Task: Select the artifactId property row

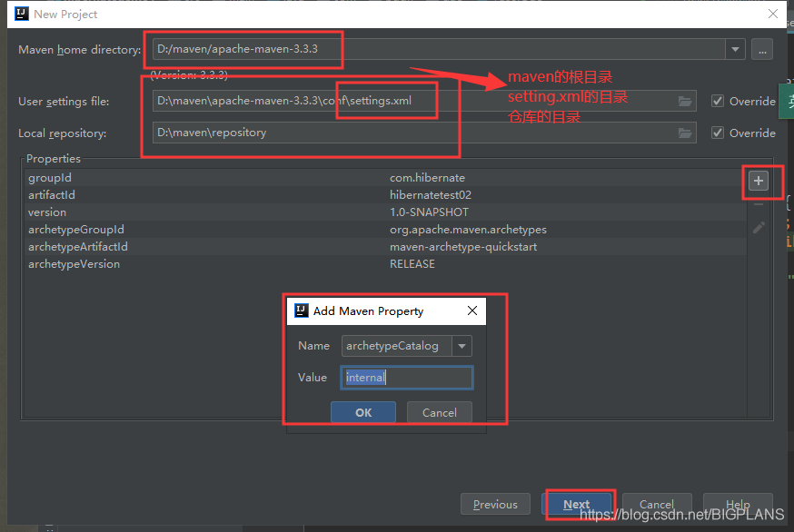Action: point(385,195)
